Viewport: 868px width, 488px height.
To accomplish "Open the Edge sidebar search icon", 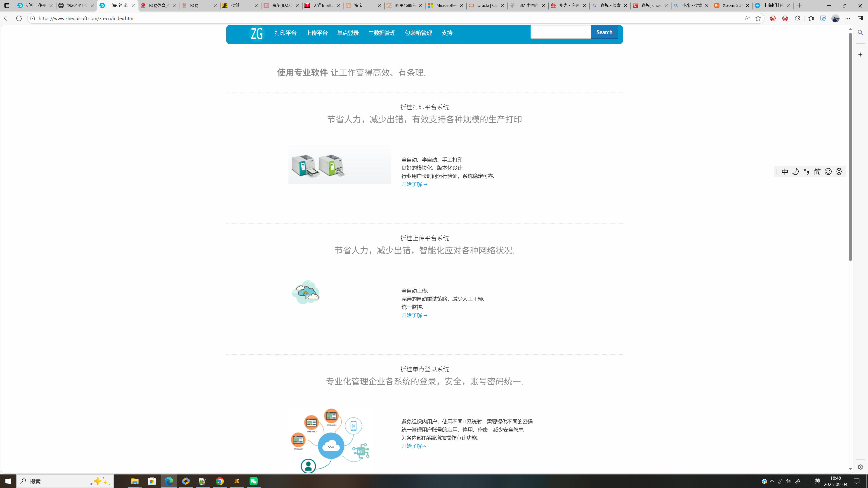I will (x=860, y=33).
